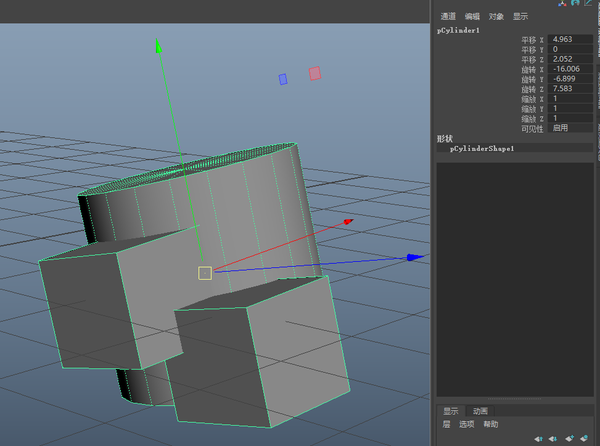Screen dimensions: 600x446
Task: Click the blue plane manipulator handle
Action: [x=283, y=78]
